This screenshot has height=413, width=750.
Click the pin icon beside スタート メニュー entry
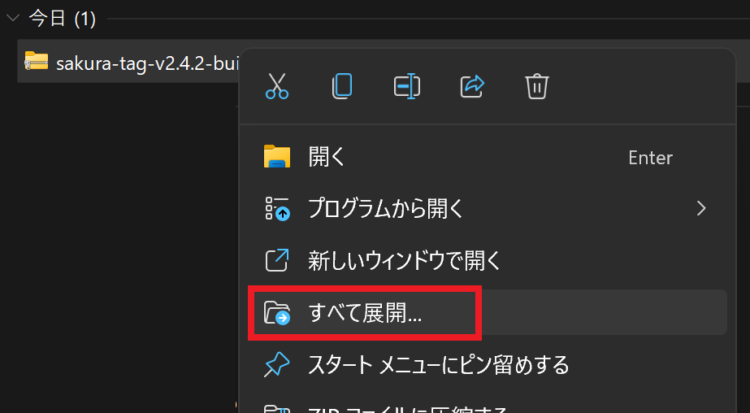click(277, 365)
